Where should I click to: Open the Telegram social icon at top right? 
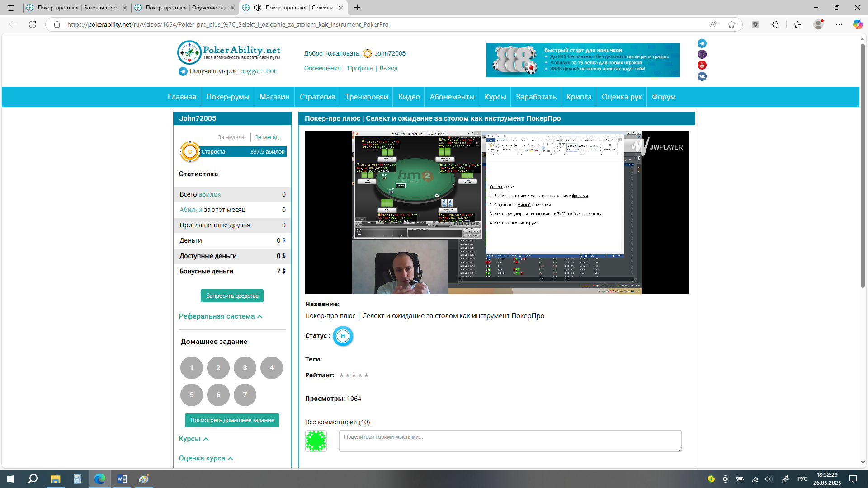click(702, 43)
